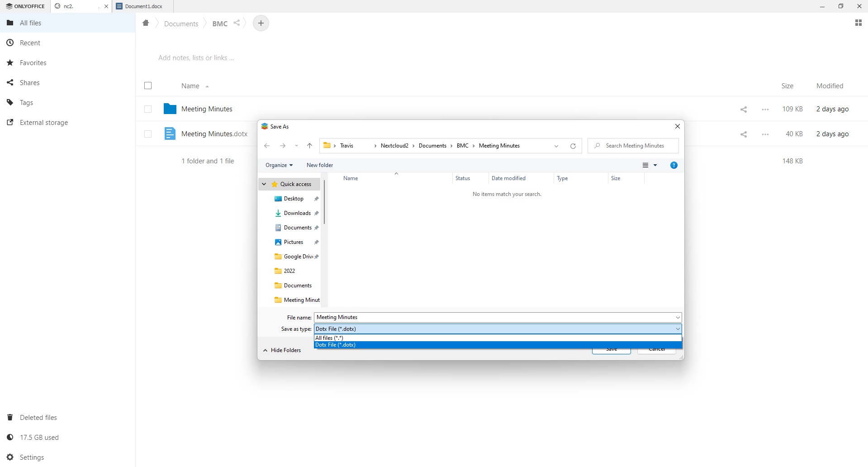Click the home icon in the breadcrumb
868x467 pixels.
point(146,23)
